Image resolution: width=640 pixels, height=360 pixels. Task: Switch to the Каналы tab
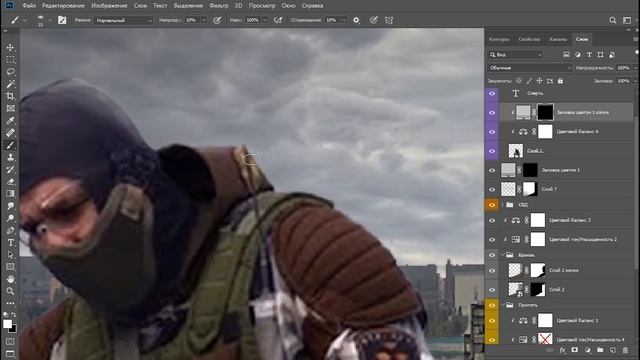click(558, 39)
